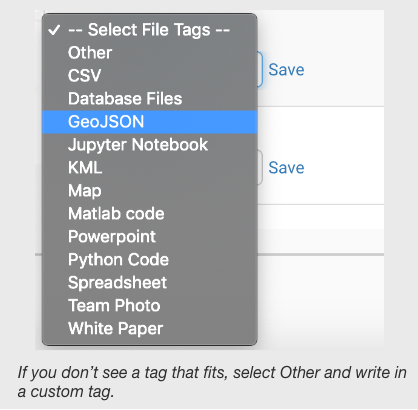This screenshot has height=410, width=418.
Task: Select the Spreadsheet tag
Action: click(149, 283)
